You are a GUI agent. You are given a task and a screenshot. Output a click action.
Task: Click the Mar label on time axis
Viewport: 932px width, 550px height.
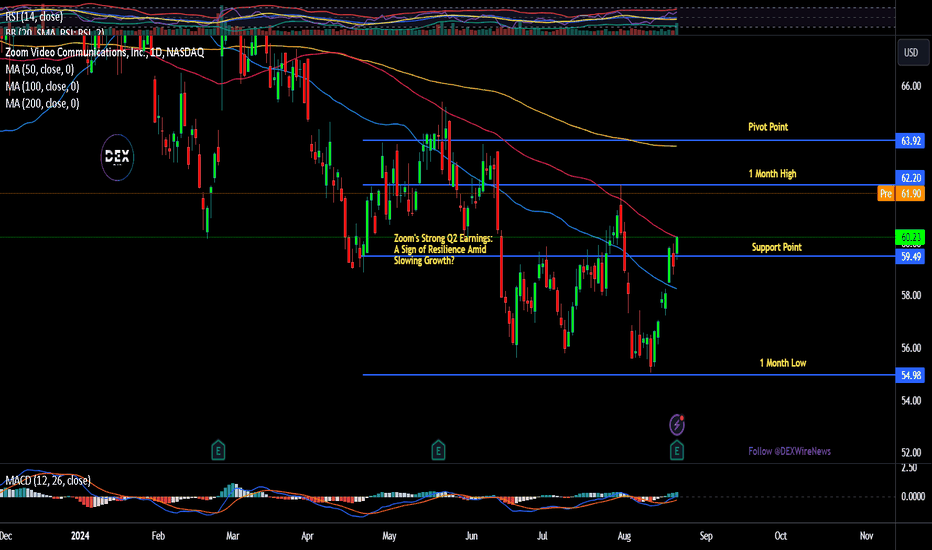tap(232, 536)
